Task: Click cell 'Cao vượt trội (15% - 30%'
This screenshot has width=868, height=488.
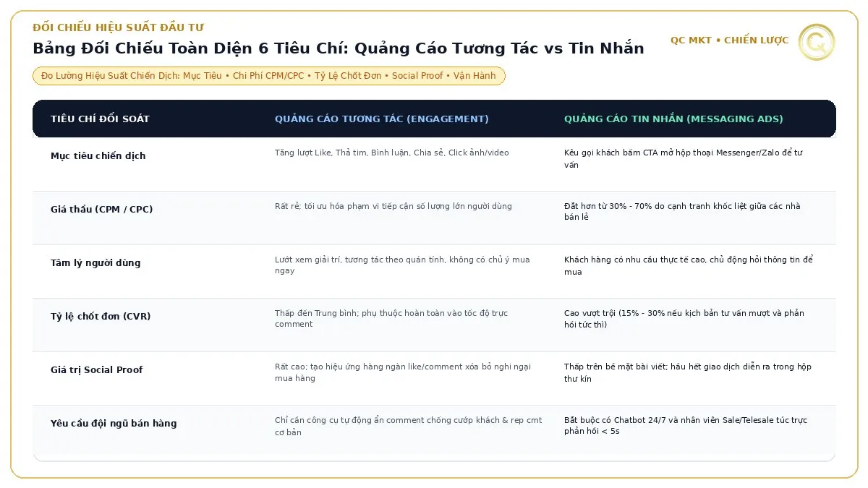Action: tap(684, 319)
